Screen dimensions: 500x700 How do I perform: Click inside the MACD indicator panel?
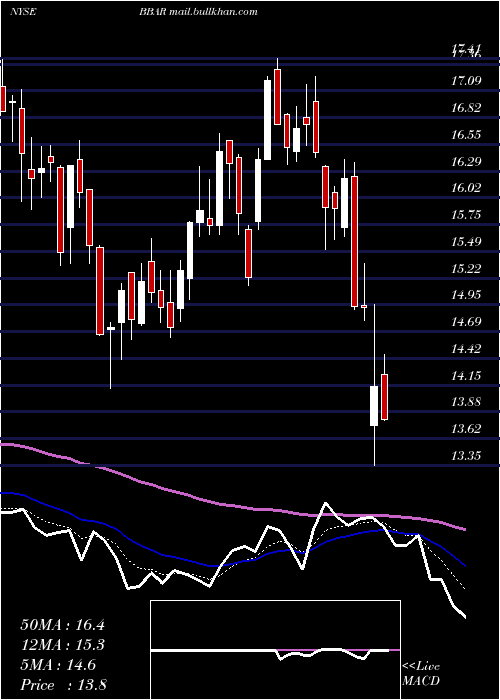click(x=275, y=650)
